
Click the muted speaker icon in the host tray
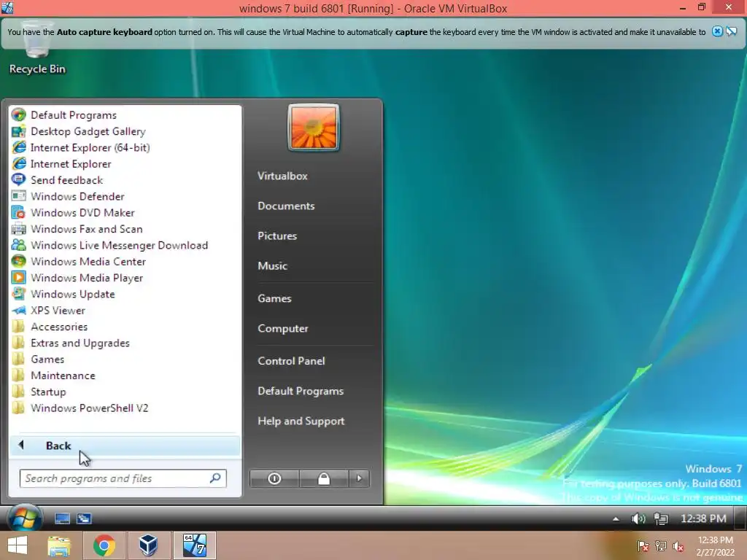pyautogui.click(x=678, y=546)
